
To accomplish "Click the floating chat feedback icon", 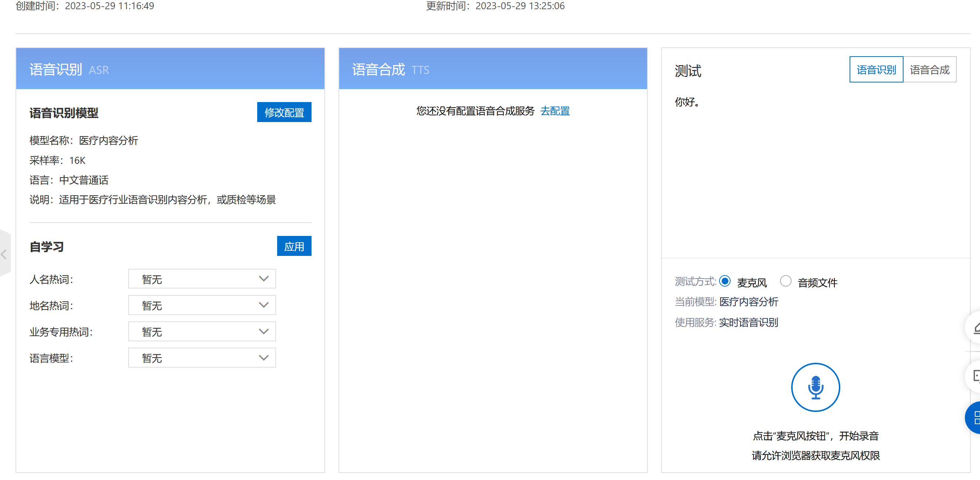I will [976, 376].
